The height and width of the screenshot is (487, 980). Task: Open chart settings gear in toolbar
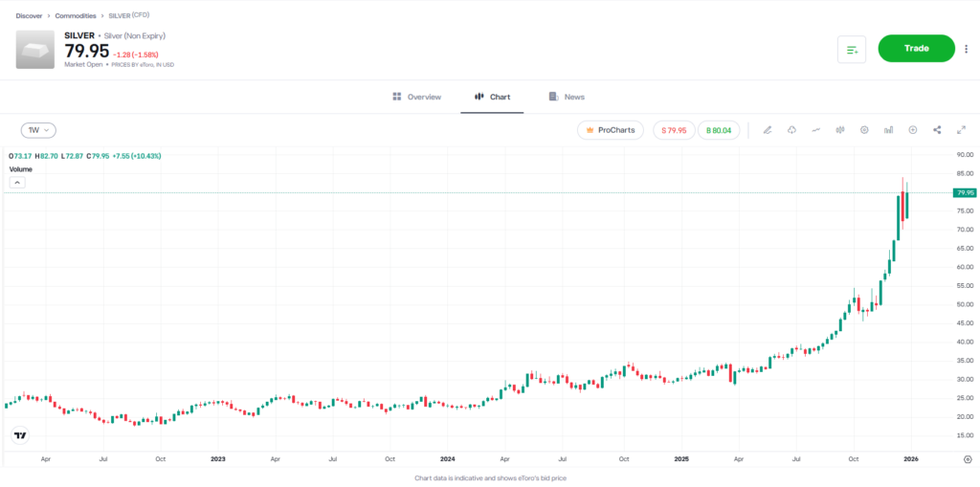tap(864, 130)
